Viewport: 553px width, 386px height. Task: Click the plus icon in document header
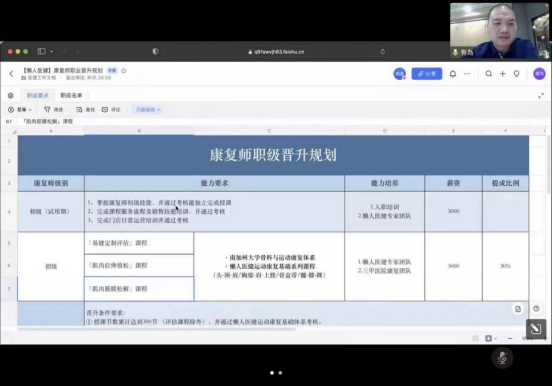click(x=503, y=74)
